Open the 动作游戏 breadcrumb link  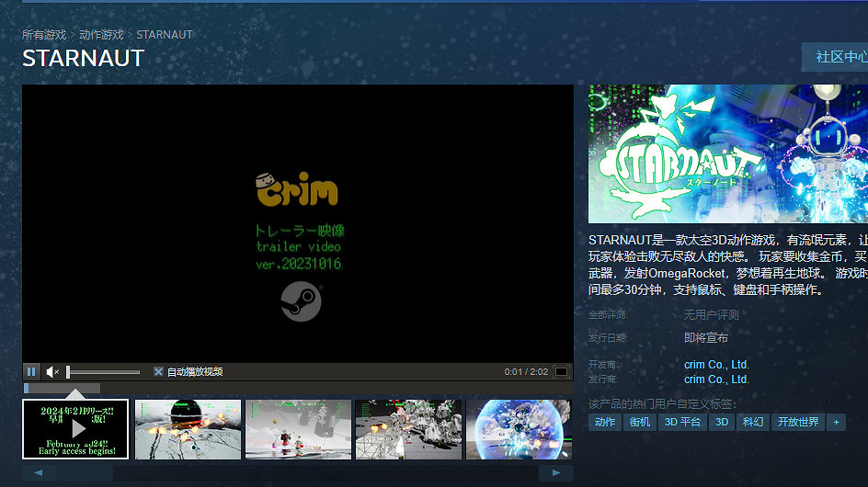pyautogui.click(x=101, y=35)
